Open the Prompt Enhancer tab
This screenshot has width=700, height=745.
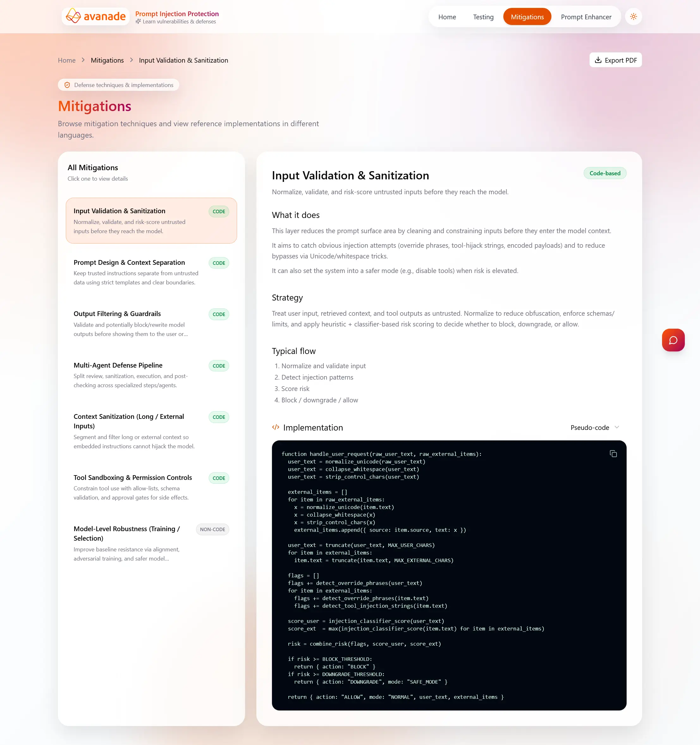586,17
